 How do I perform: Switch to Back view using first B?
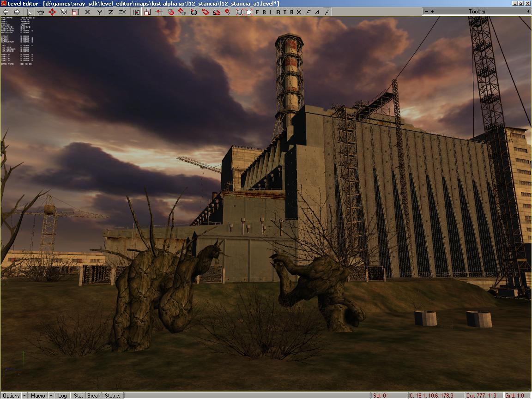click(x=264, y=12)
